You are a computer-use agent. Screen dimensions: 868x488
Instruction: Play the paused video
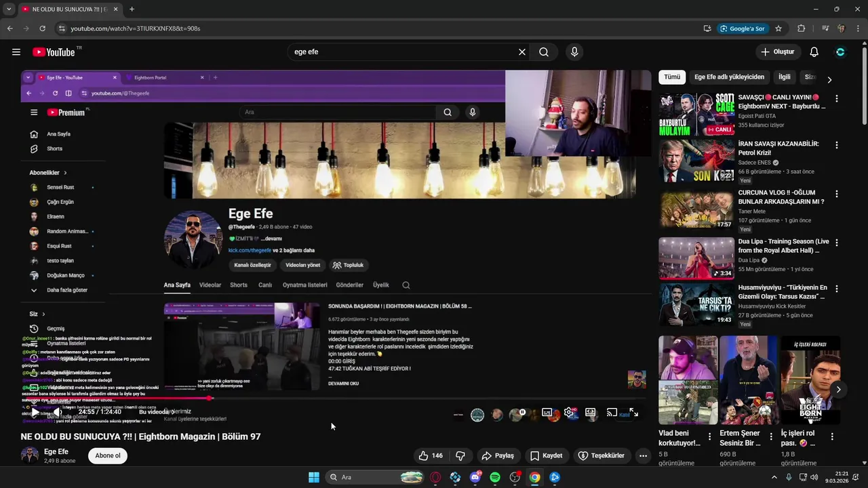point(35,412)
